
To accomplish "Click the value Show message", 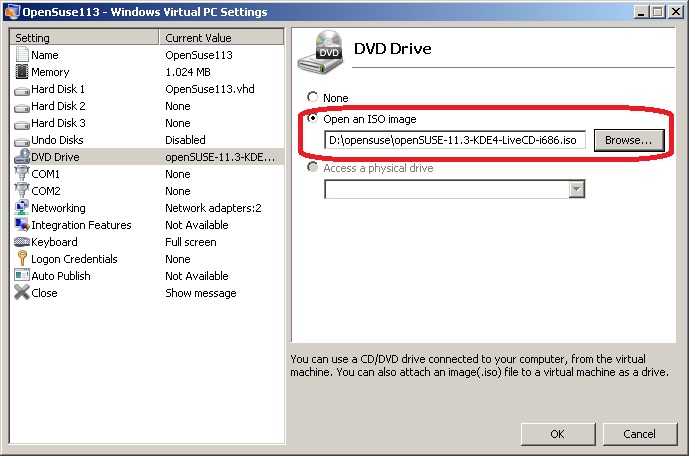I will pos(201,293).
